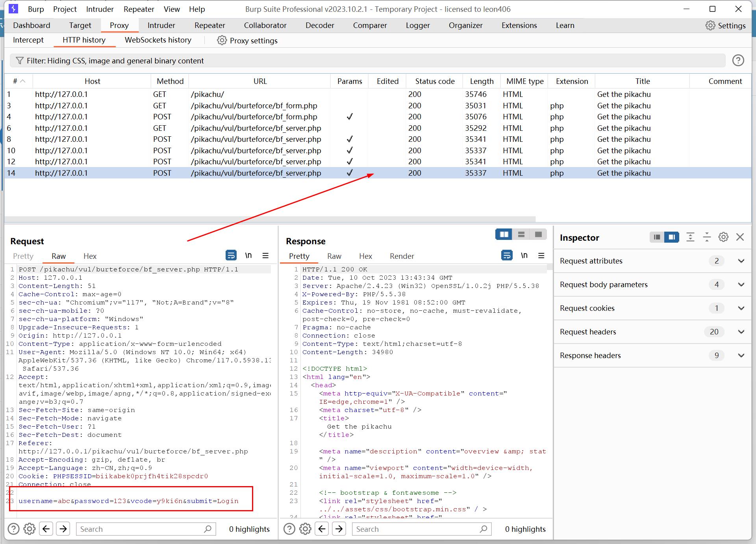Switch Response view to Raw
This screenshot has width=756, height=544.
[x=334, y=256]
